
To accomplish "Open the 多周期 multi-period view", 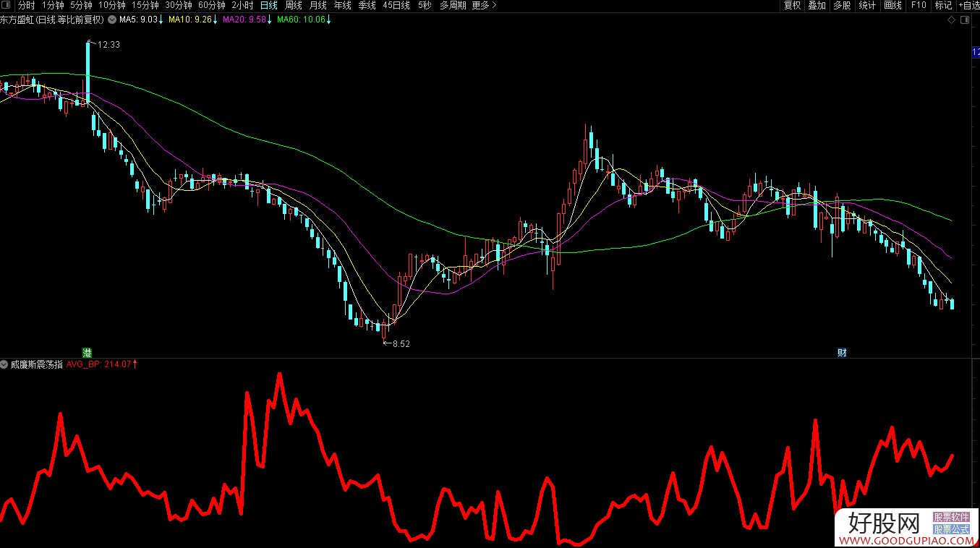I will [x=453, y=5].
